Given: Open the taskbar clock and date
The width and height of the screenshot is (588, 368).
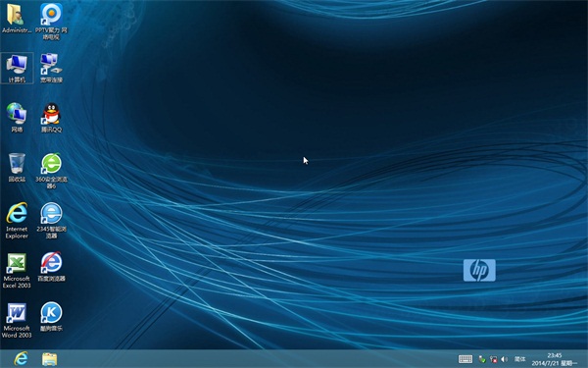Looking at the screenshot, I should point(555,359).
